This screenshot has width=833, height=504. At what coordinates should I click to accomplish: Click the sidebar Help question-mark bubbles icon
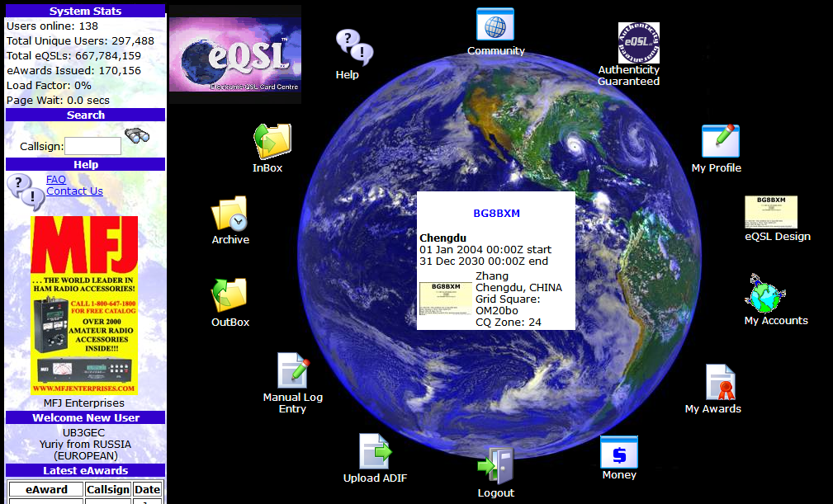pyautogui.click(x=26, y=191)
